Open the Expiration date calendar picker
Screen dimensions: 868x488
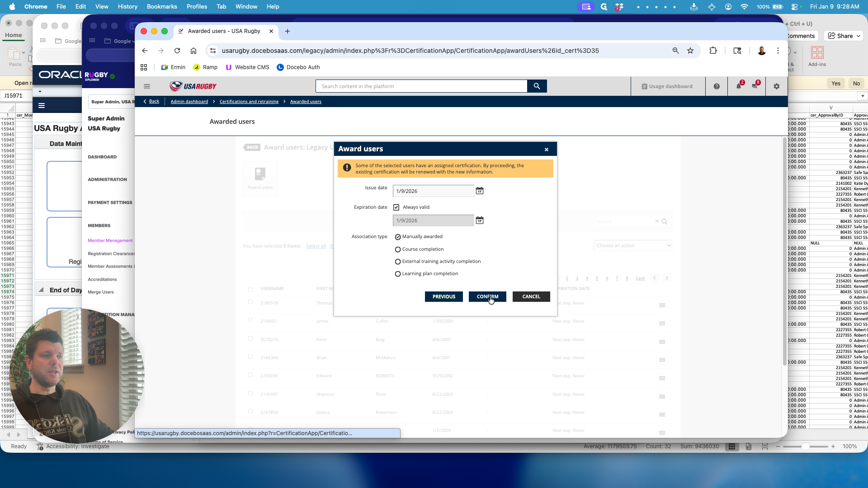[x=480, y=221]
